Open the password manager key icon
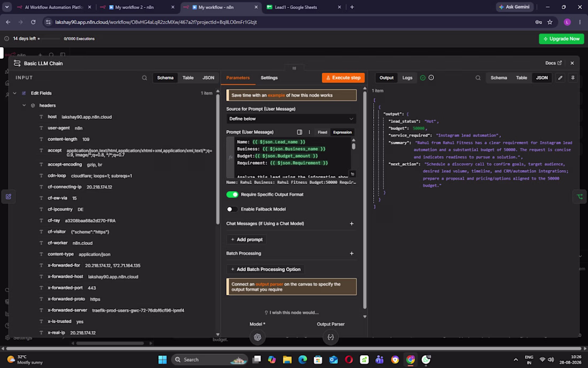Viewport: 588px width, 368px height. tap(538, 22)
